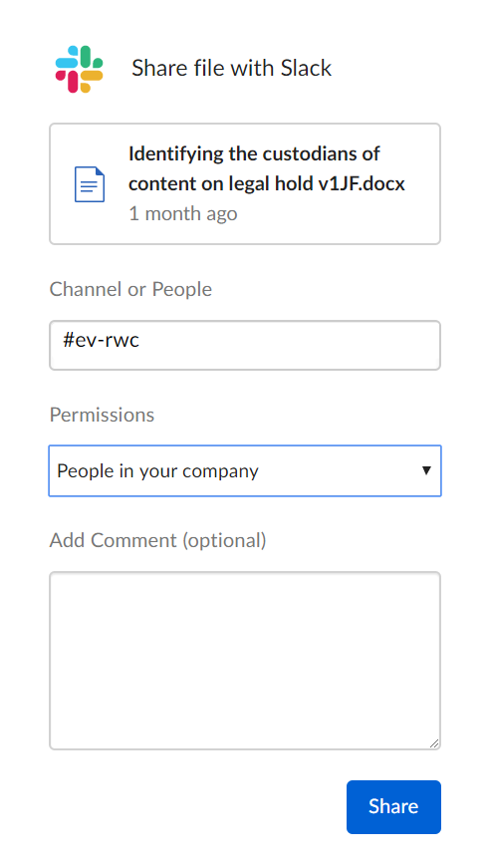
Task: Click the comment box resize grip
Action: pyautogui.click(x=434, y=743)
